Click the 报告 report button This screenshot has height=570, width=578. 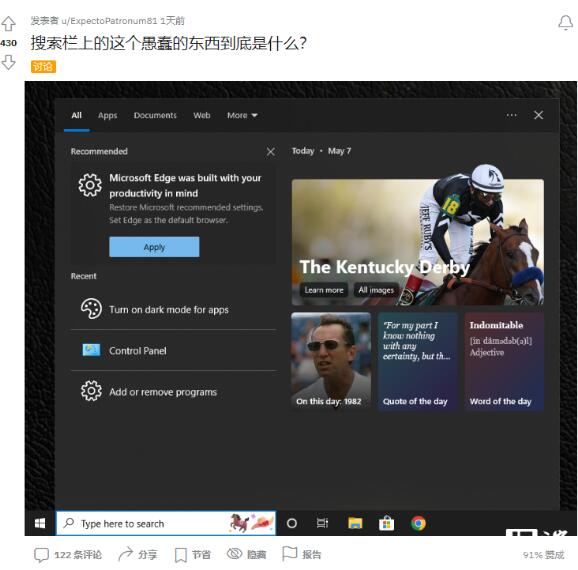(x=301, y=554)
